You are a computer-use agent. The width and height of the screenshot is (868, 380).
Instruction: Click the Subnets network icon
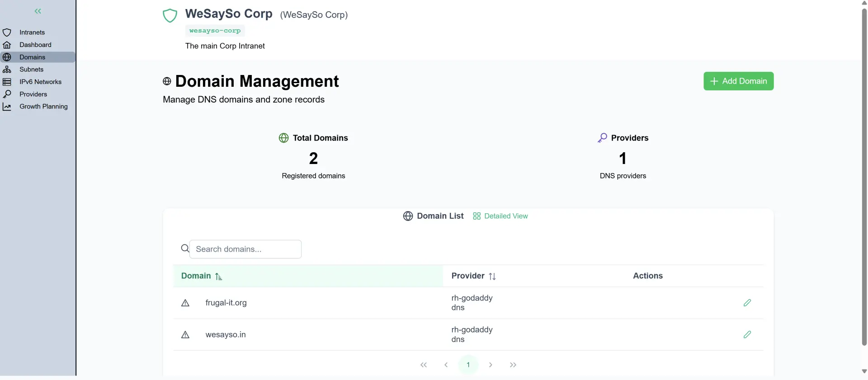click(x=7, y=70)
